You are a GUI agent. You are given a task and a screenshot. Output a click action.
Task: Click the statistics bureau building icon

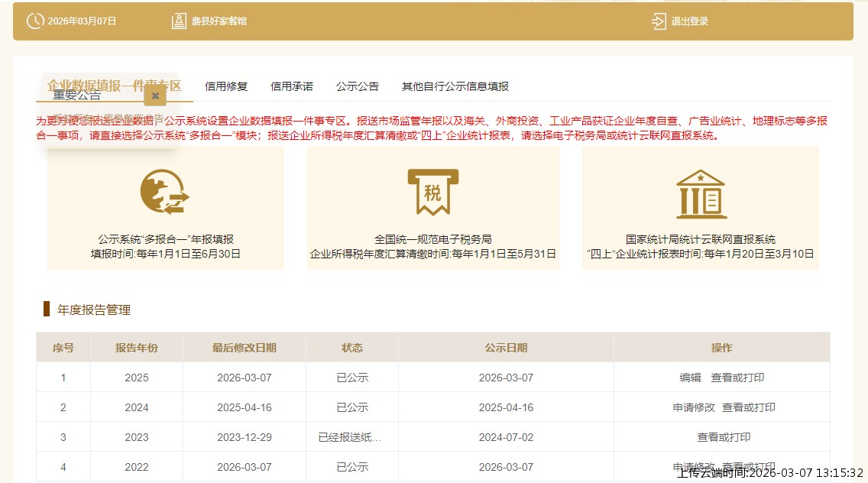click(701, 192)
